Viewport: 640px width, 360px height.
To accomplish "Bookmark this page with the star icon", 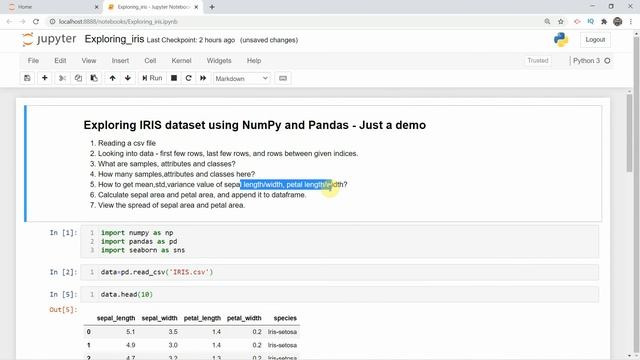I will (561, 22).
